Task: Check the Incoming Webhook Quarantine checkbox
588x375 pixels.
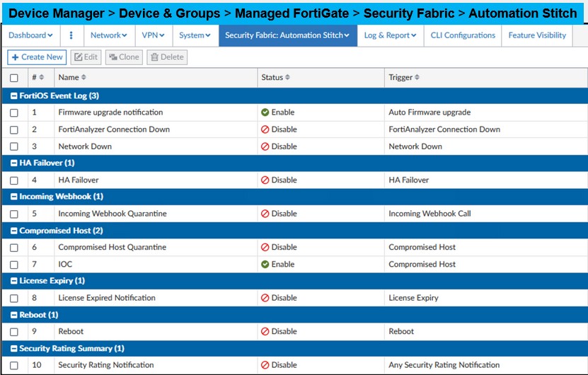Action: pos(14,214)
